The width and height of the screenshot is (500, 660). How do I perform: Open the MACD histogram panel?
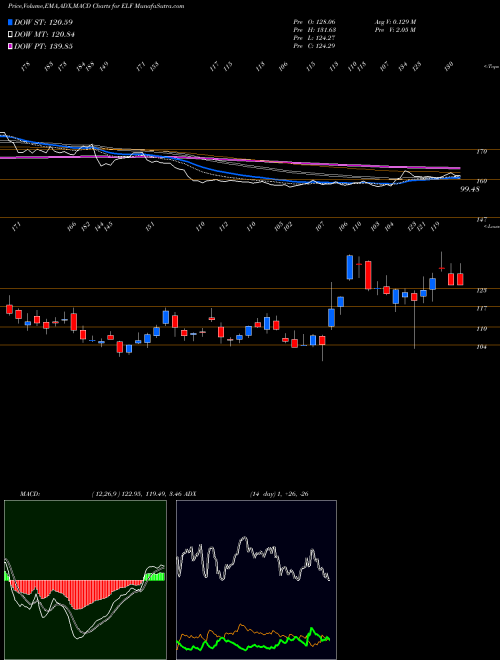(x=85, y=580)
